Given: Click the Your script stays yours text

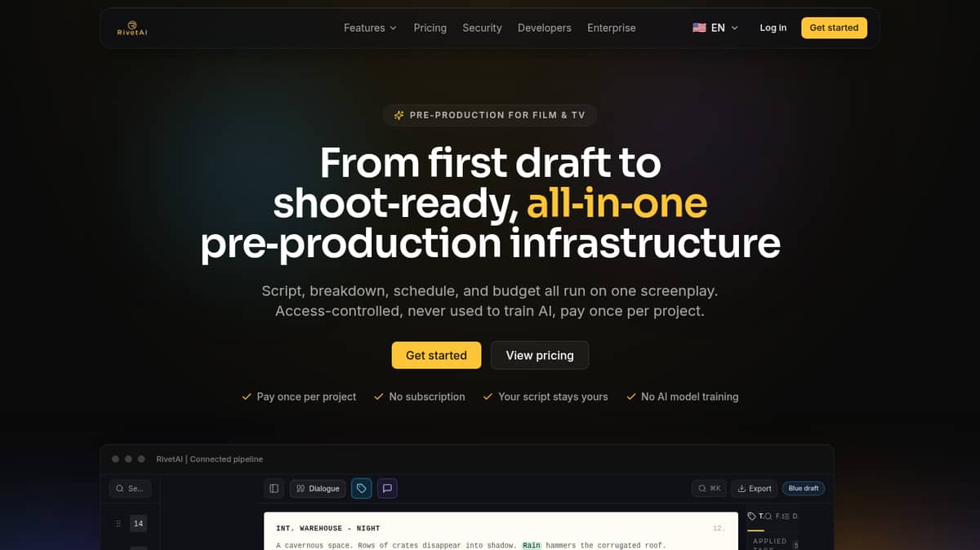Looking at the screenshot, I should point(553,397).
